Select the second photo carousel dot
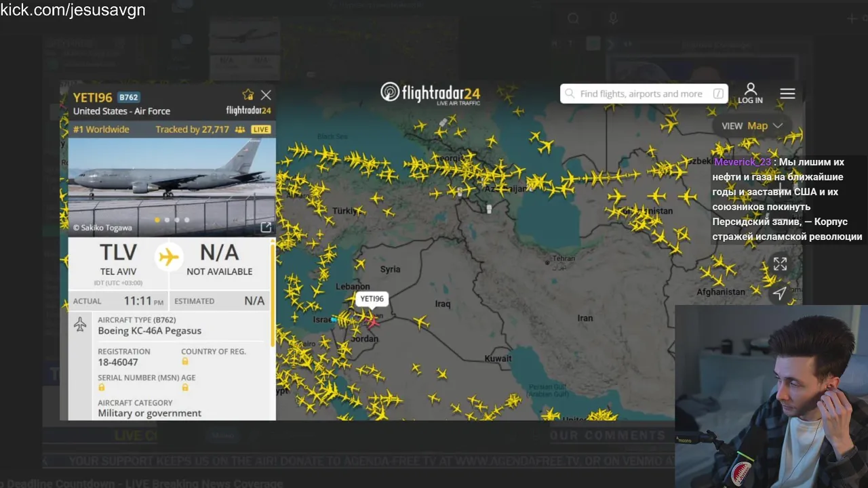The image size is (868, 488). click(x=167, y=220)
